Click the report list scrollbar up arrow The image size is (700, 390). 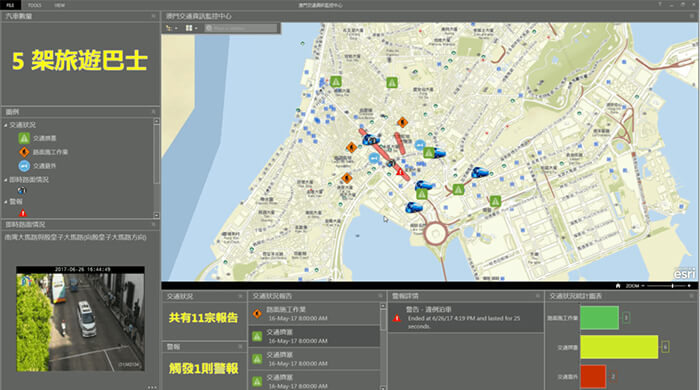click(383, 306)
